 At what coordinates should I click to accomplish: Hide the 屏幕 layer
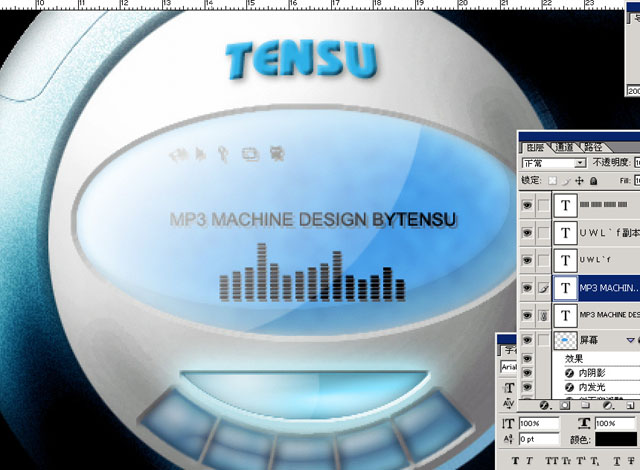(527, 340)
